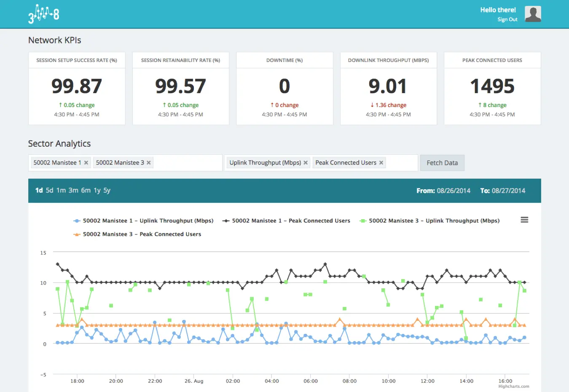Open the metrics selection field
This screenshot has width=569, height=392.
(401, 163)
